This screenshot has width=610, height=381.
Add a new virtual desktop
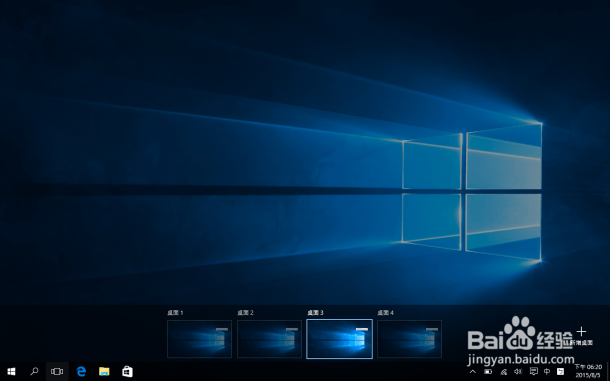(x=581, y=336)
